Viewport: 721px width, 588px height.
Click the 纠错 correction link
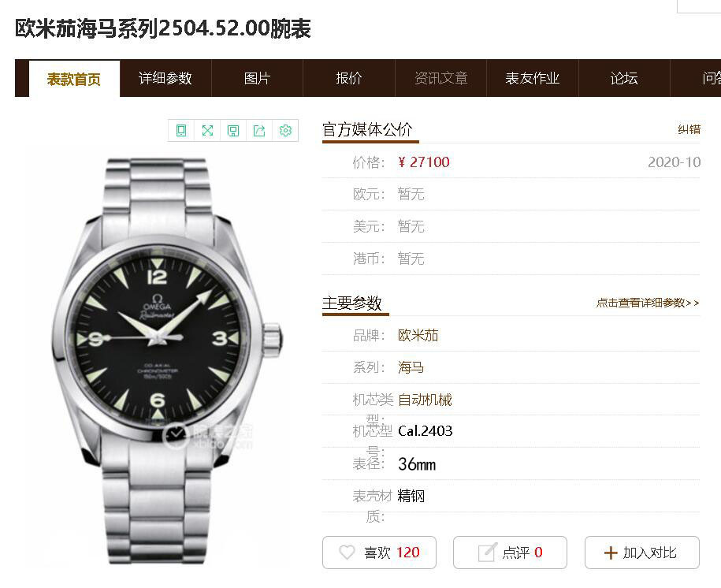(689, 129)
